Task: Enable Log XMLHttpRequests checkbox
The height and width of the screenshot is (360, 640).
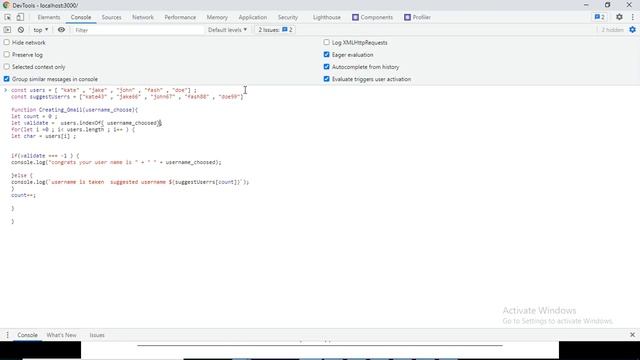Action: (x=327, y=42)
